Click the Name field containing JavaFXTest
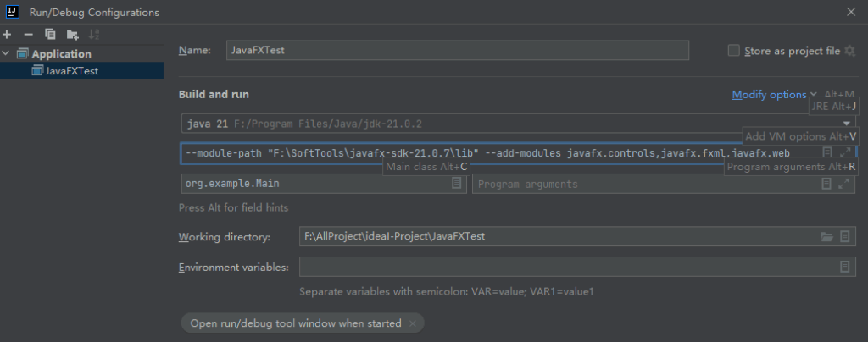 coord(458,51)
